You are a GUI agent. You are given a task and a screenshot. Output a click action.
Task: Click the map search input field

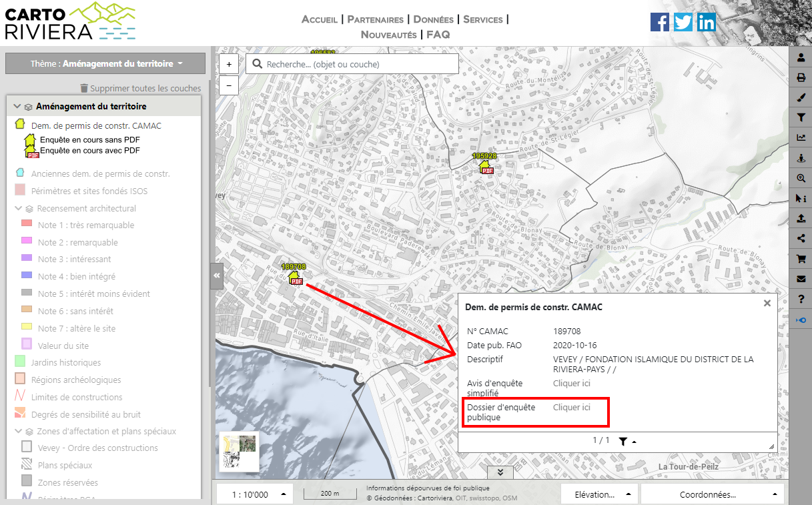pyautogui.click(x=360, y=64)
